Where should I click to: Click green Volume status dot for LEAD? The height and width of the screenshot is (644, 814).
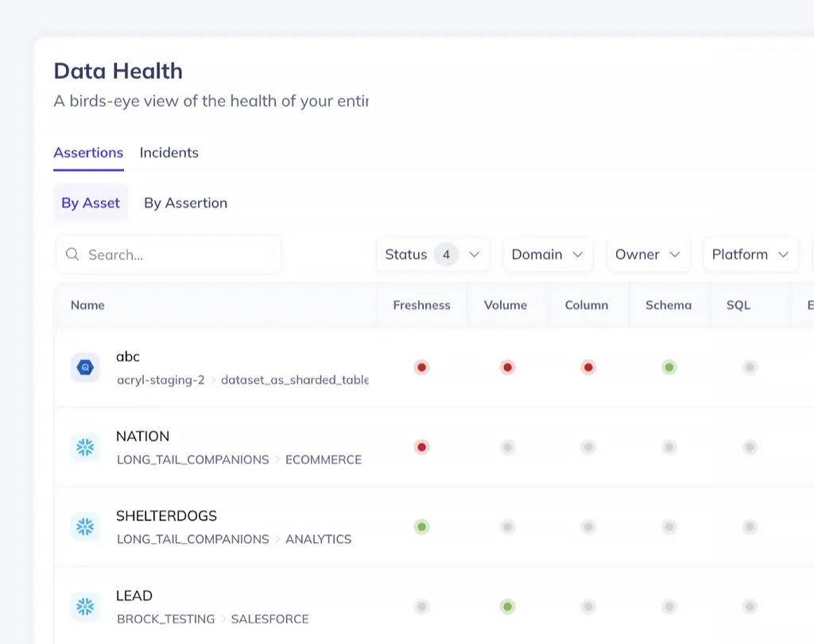507,607
